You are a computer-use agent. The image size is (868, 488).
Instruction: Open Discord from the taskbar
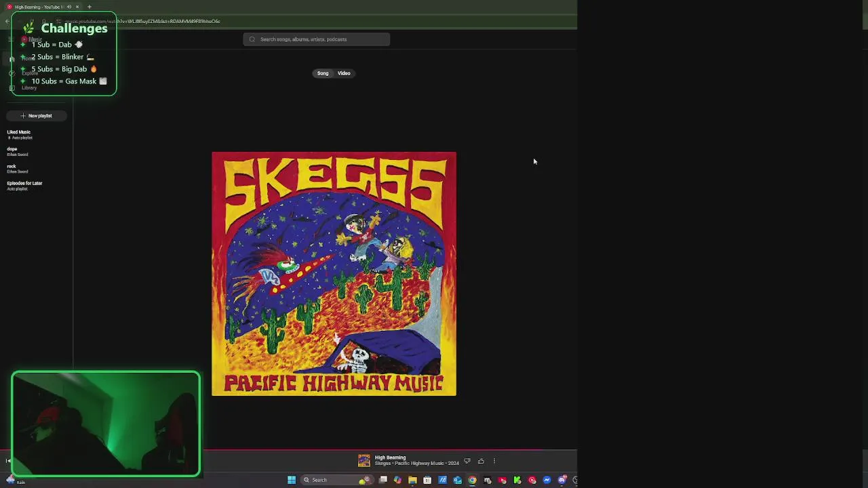point(562,480)
